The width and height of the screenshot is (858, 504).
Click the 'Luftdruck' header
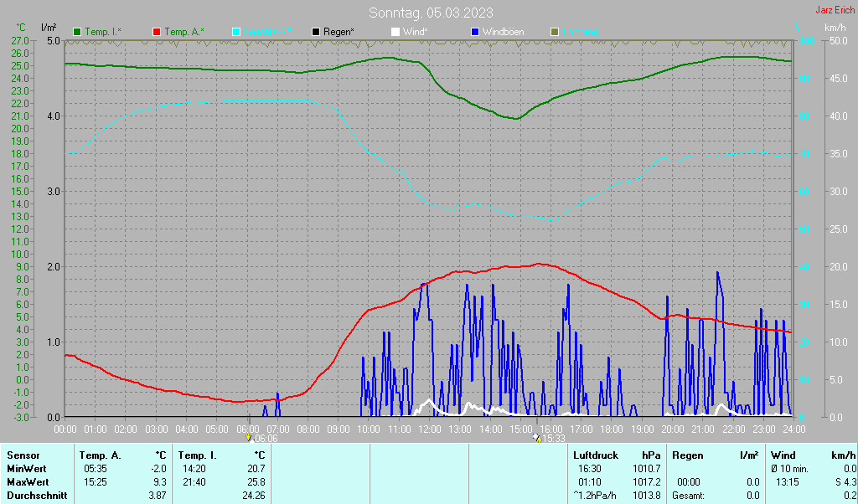click(596, 455)
